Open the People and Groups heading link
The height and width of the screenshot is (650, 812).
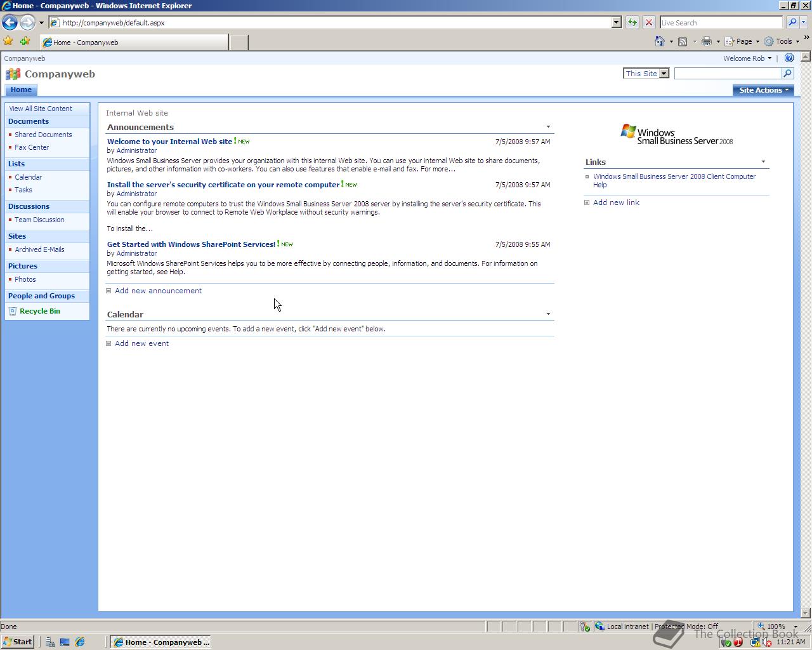click(x=41, y=296)
